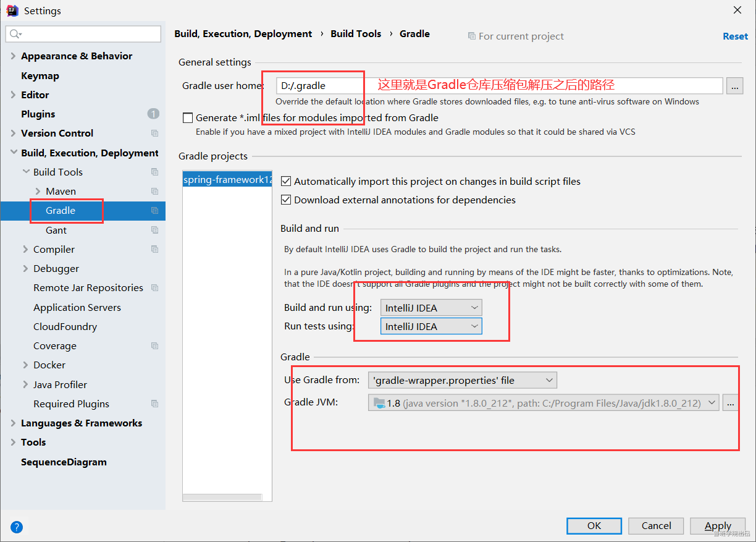Expand the Debugger node arrow
Screen dimensions: 756x542
coord(26,269)
